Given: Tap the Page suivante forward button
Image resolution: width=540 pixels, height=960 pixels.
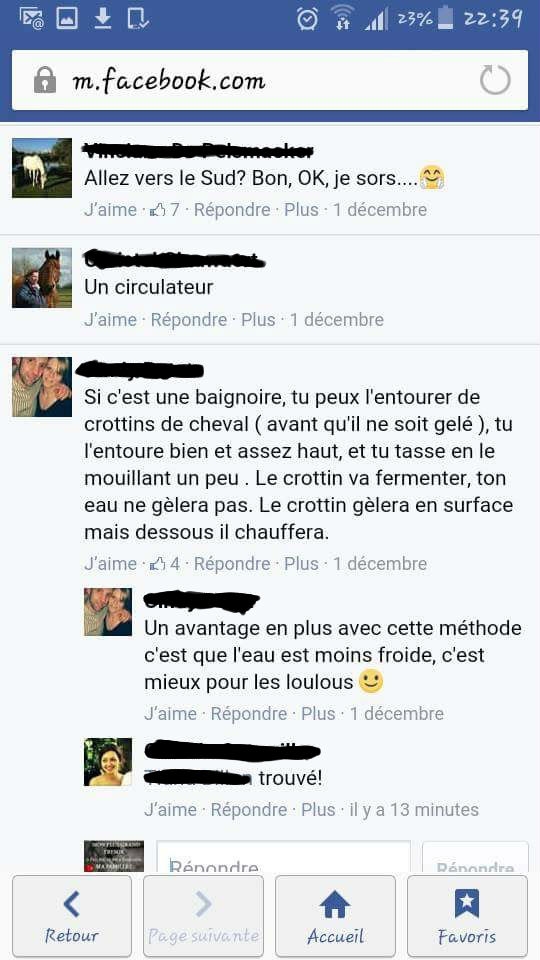Looking at the screenshot, I should [x=203, y=916].
